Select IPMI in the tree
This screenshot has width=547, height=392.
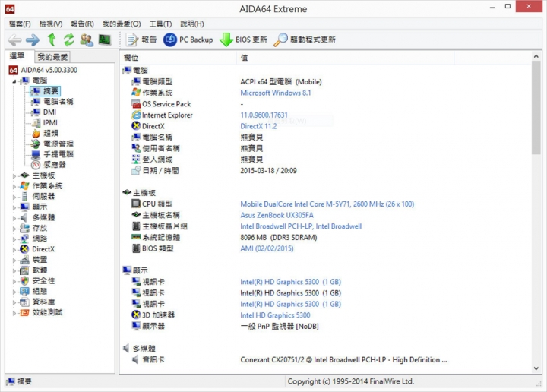pyautogui.click(x=44, y=123)
